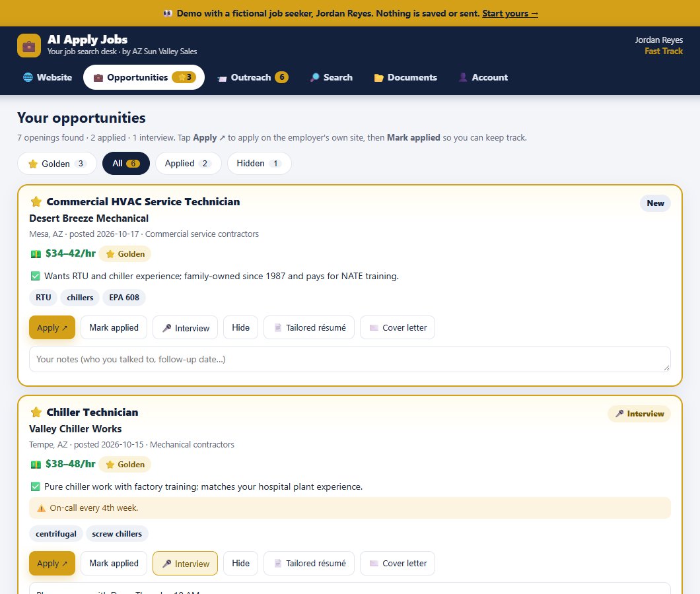
Task: Open the Website tab
Action: tap(48, 77)
